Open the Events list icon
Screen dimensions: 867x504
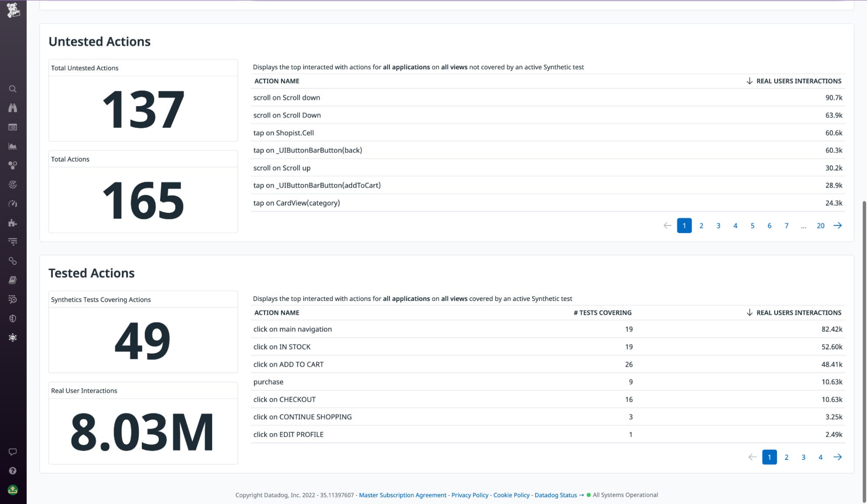pos(13,127)
